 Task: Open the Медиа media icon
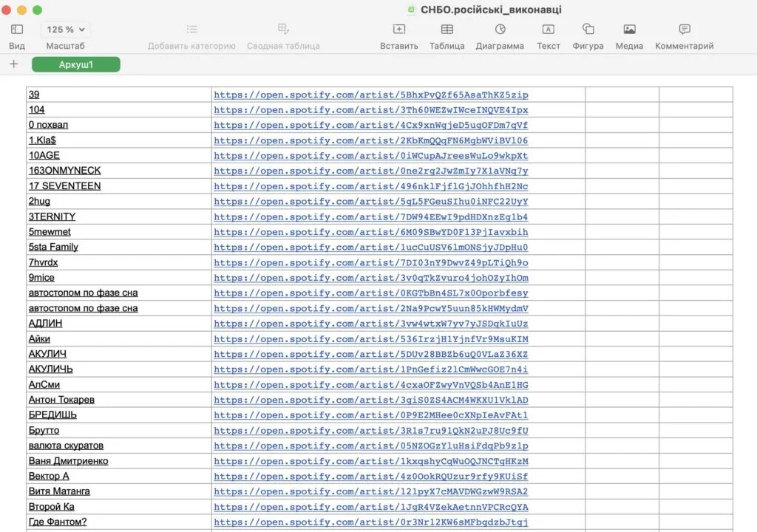pyautogui.click(x=629, y=30)
